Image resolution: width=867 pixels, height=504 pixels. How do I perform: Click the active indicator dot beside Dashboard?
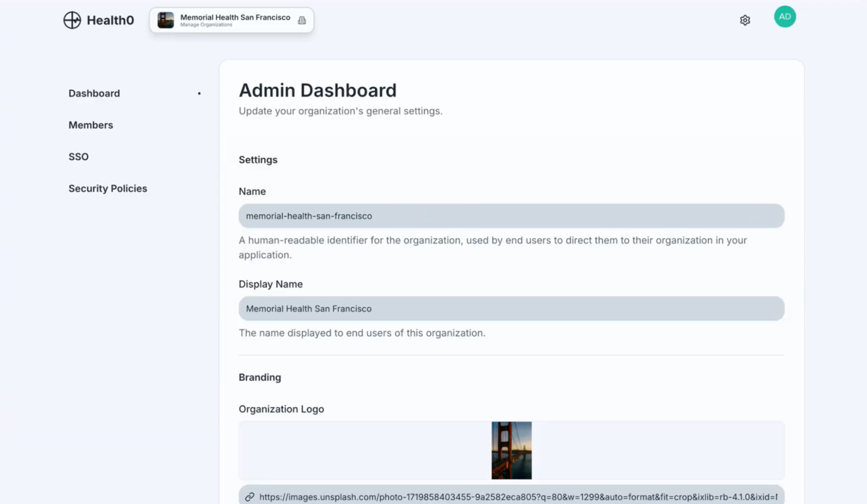tap(199, 92)
